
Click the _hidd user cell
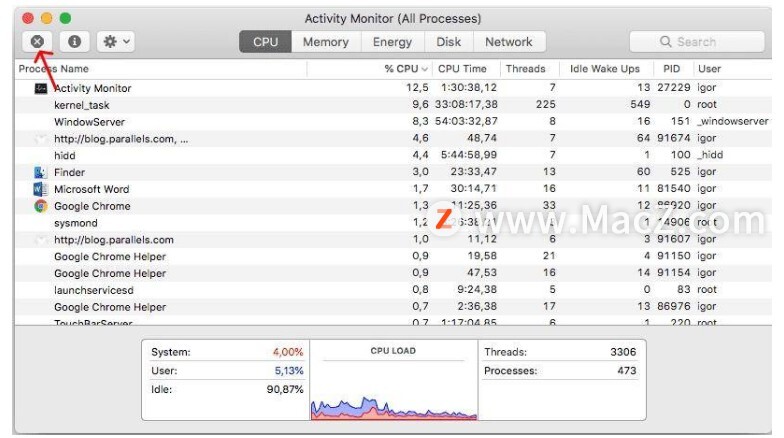710,155
